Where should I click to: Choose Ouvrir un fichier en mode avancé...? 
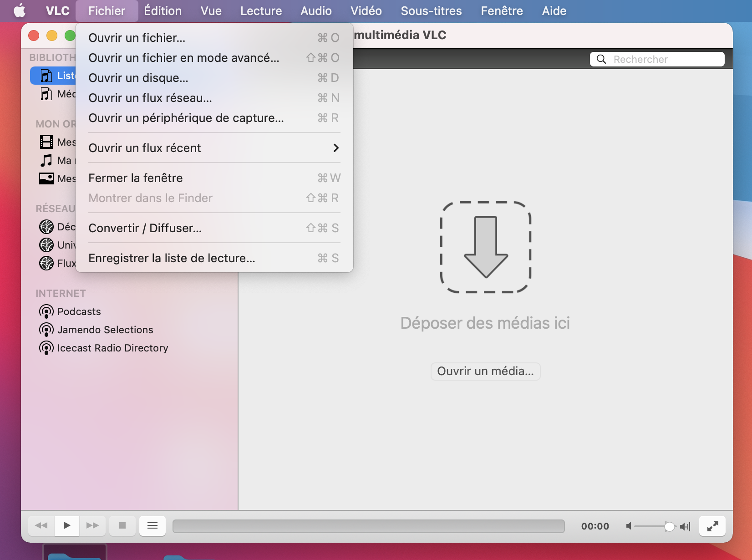(214, 58)
